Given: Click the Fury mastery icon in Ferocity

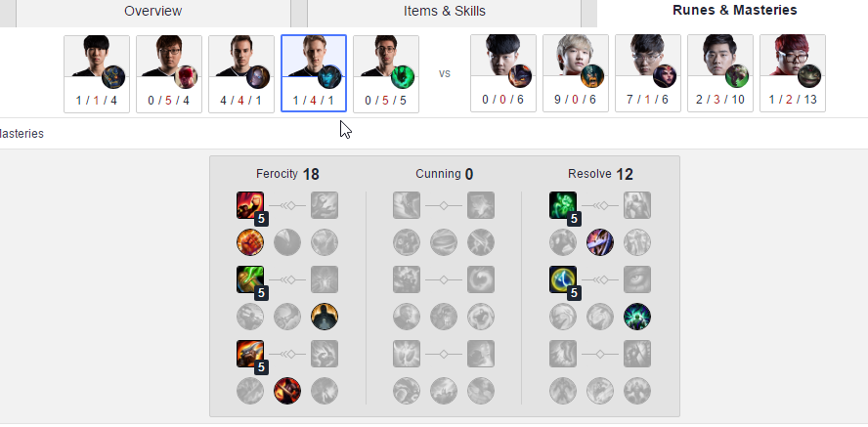Looking at the screenshot, I should tap(250, 205).
